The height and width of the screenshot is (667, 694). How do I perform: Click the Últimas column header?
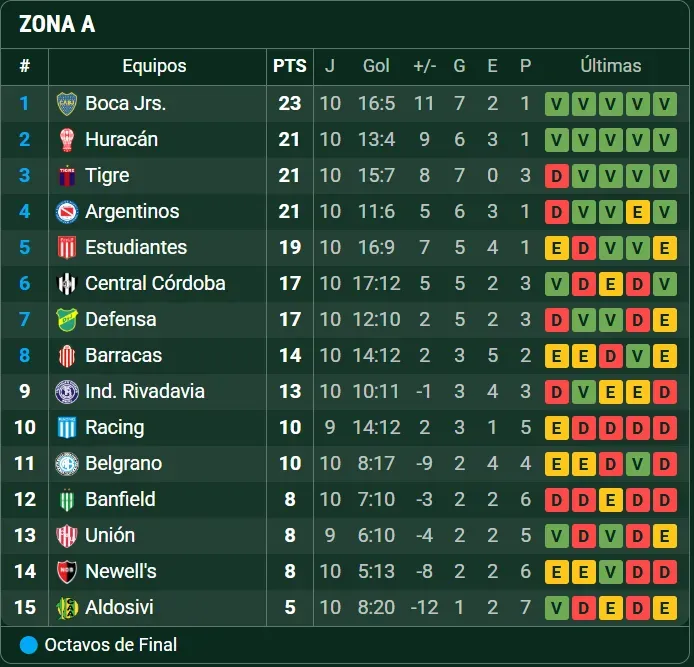(611, 66)
